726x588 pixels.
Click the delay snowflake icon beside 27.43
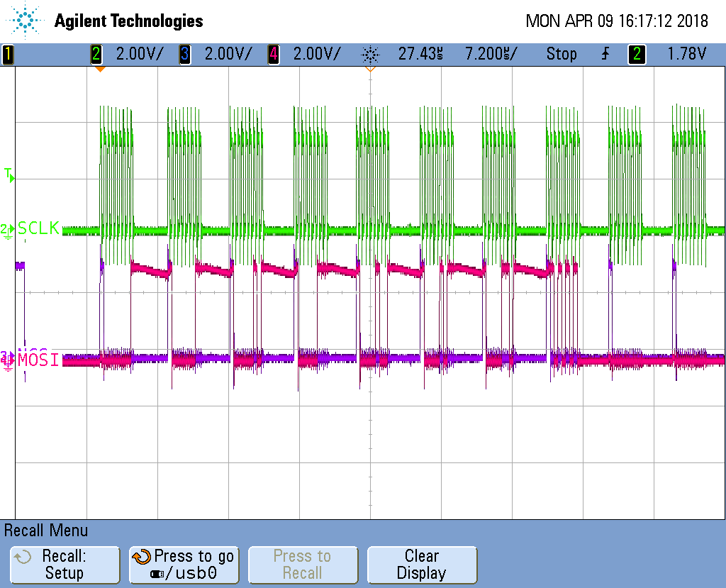tap(370, 55)
